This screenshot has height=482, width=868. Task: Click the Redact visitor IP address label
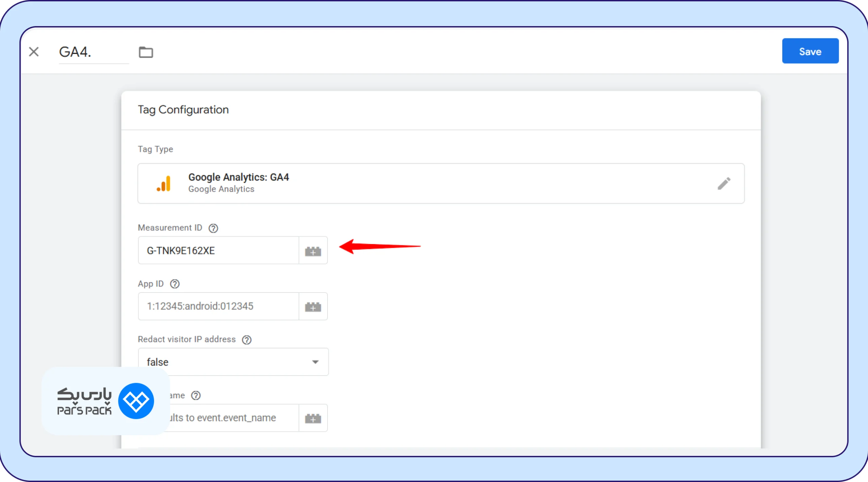(x=186, y=339)
